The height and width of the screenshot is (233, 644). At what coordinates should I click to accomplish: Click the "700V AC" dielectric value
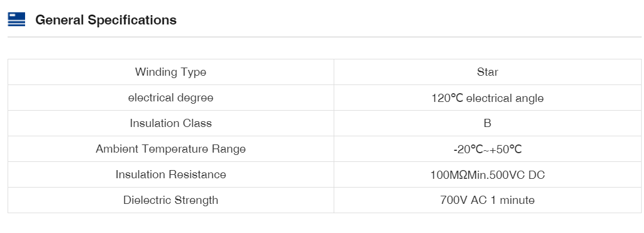(x=463, y=200)
